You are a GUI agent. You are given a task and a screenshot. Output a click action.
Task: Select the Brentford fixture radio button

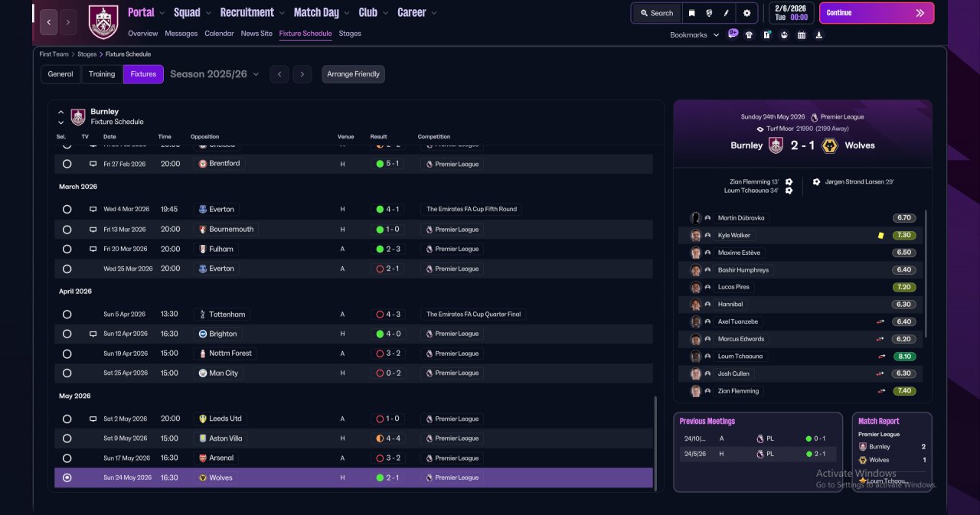click(67, 164)
